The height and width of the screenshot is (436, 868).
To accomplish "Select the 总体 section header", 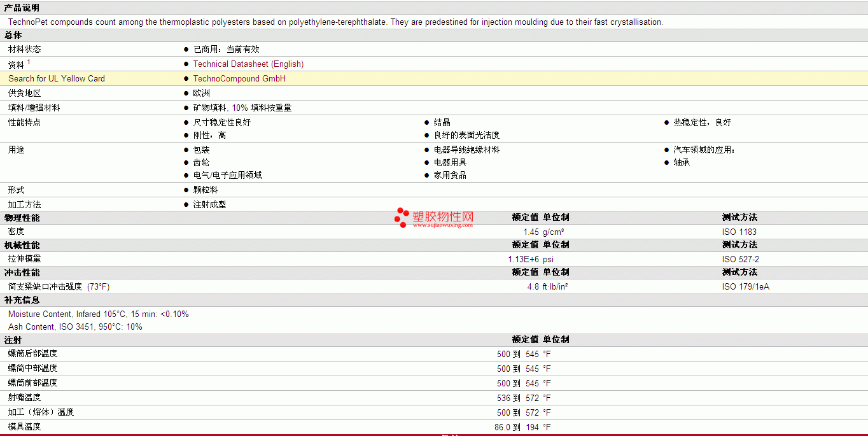I will (13, 35).
